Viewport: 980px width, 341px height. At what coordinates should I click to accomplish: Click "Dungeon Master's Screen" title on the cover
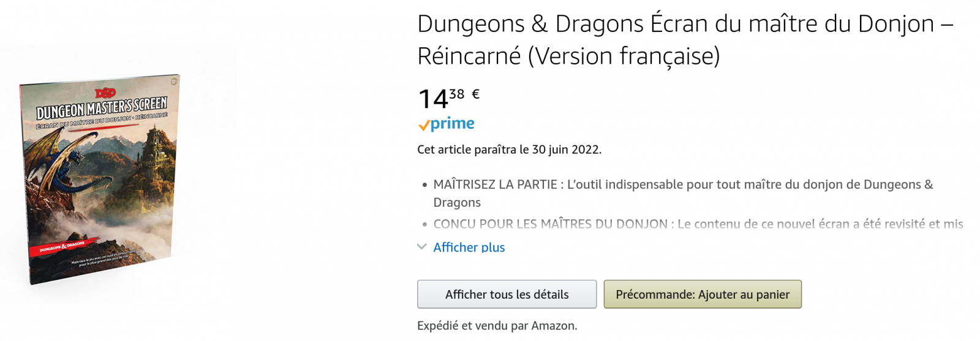pos(101,107)
